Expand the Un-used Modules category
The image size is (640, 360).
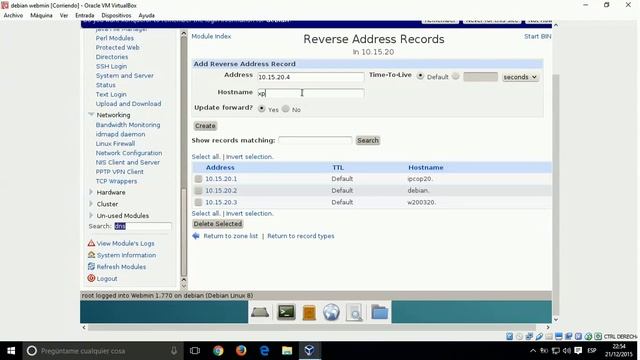91,215
